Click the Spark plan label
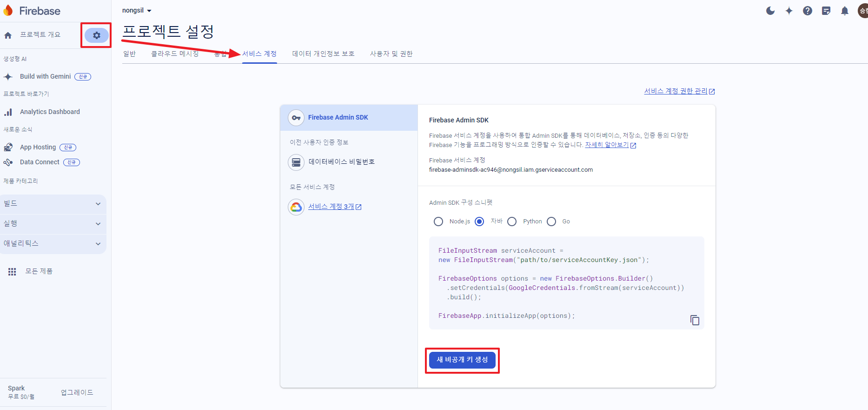The width and height of the screenshot is (868, 410). click(16, 389)
